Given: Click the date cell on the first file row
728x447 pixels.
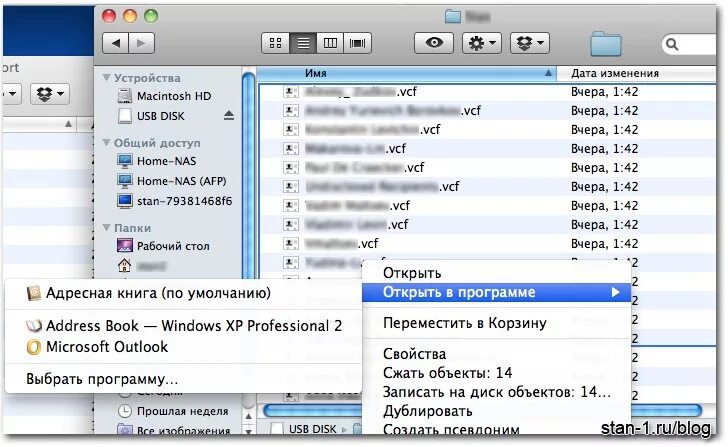Looking at the screenshot, I should click(x=604, y=92).
